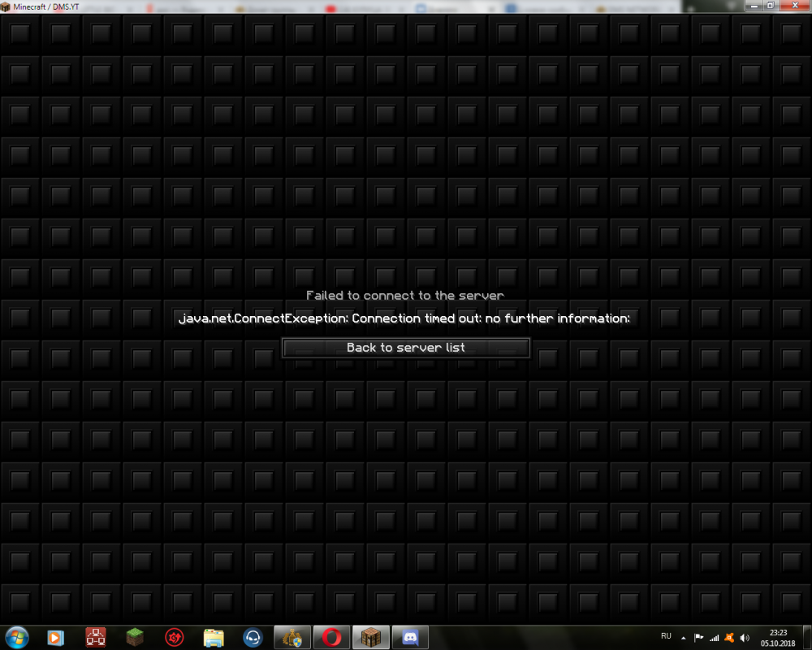Viewport: 812px width, 650px height.
Task: Open the Action Center flag icon
Action: [x=698, y=637]
